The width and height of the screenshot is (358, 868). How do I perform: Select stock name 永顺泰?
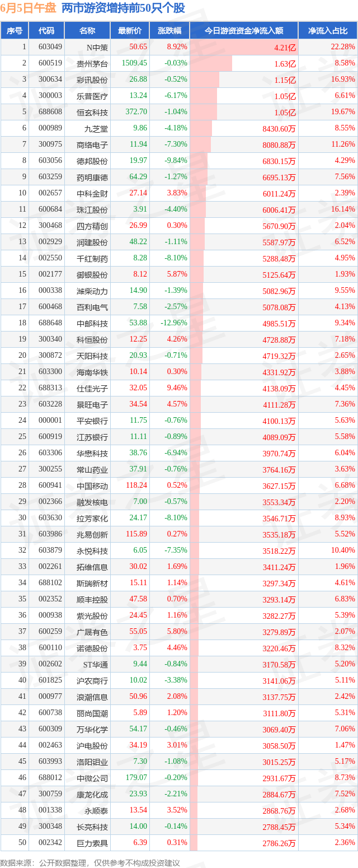[96, 810]
